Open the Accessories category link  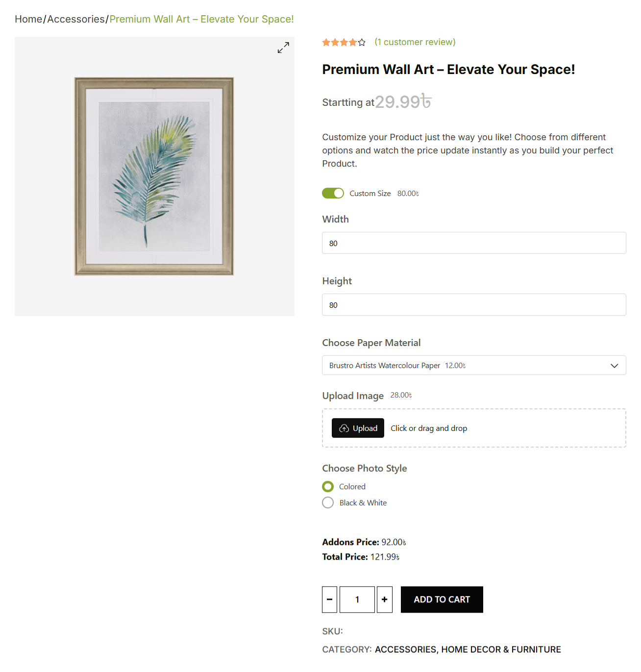click(405, 649)
